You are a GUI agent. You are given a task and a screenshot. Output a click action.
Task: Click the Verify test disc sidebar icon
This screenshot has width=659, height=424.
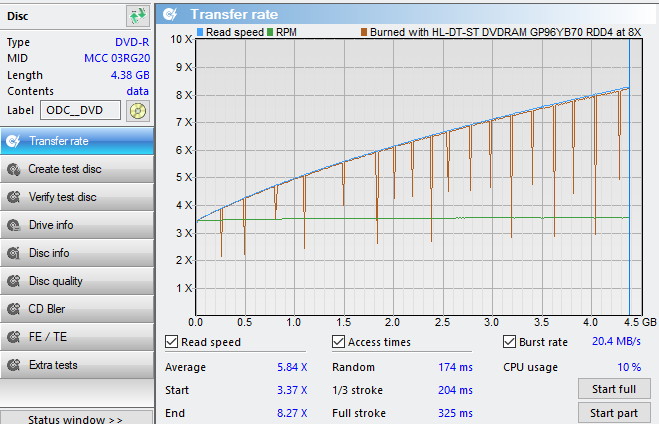point(13,197)
